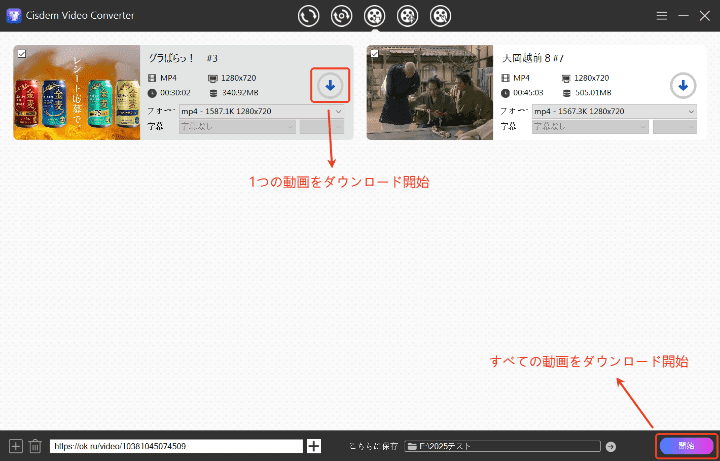Uncheck the first video's checkbox
Viewport: 720px width, 461px height.
[22, 54]
